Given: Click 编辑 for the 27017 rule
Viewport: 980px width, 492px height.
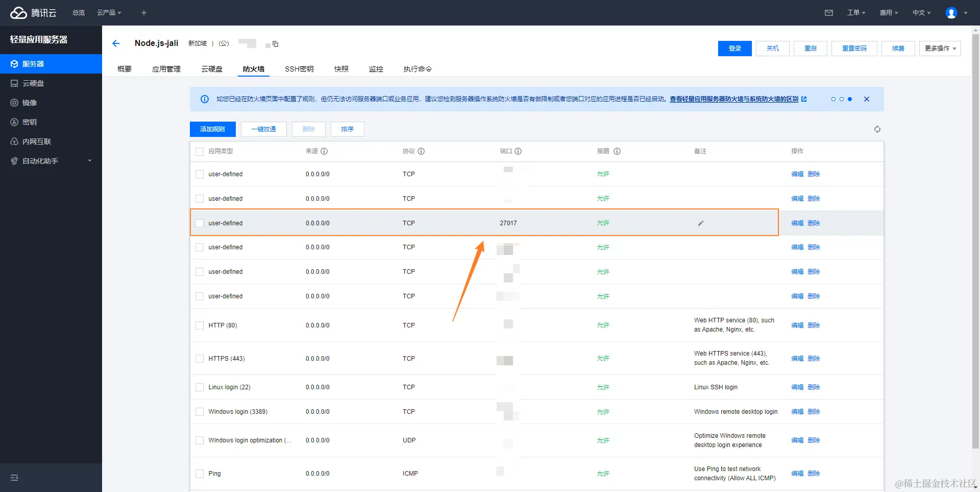Looking at the screenshot, I should [797, 223].
